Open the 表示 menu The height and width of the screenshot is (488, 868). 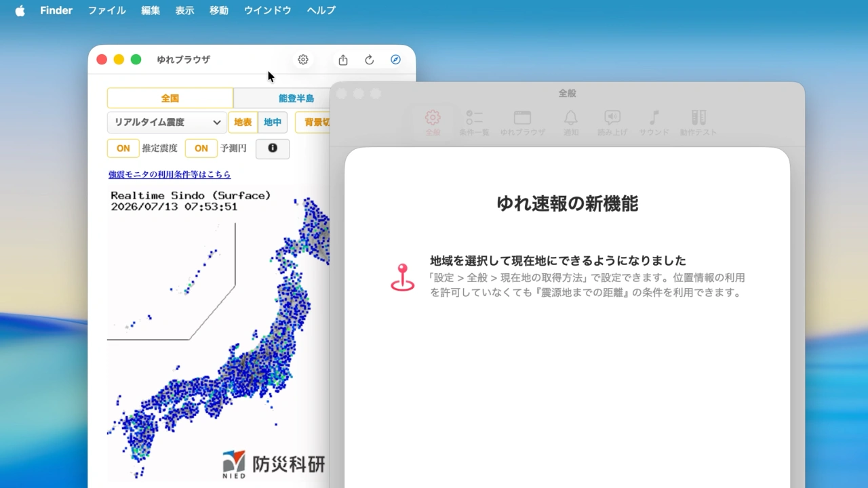pos(184,10)
